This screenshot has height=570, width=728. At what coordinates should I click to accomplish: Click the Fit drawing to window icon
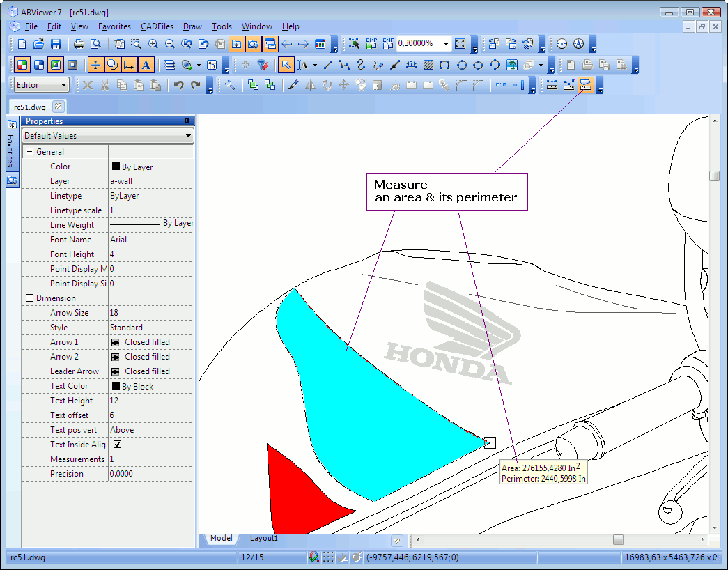click(x=460, y=44)
